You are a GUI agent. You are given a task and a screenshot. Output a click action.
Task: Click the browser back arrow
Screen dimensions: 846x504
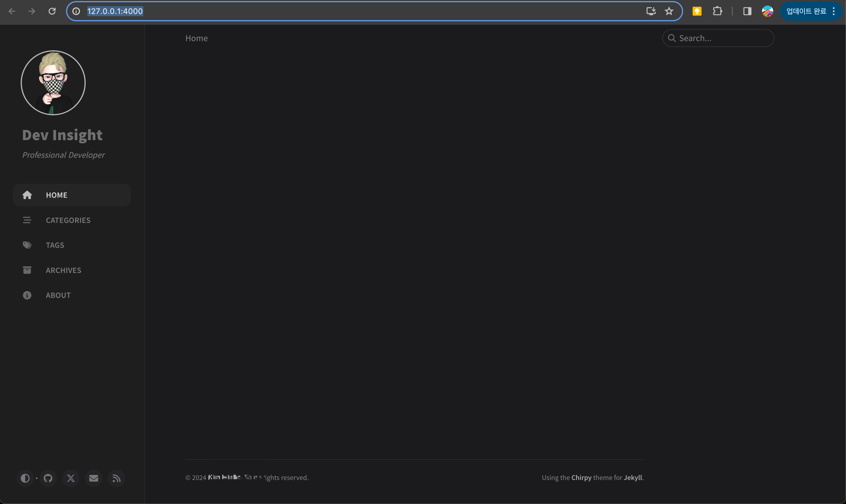[12, 11]
